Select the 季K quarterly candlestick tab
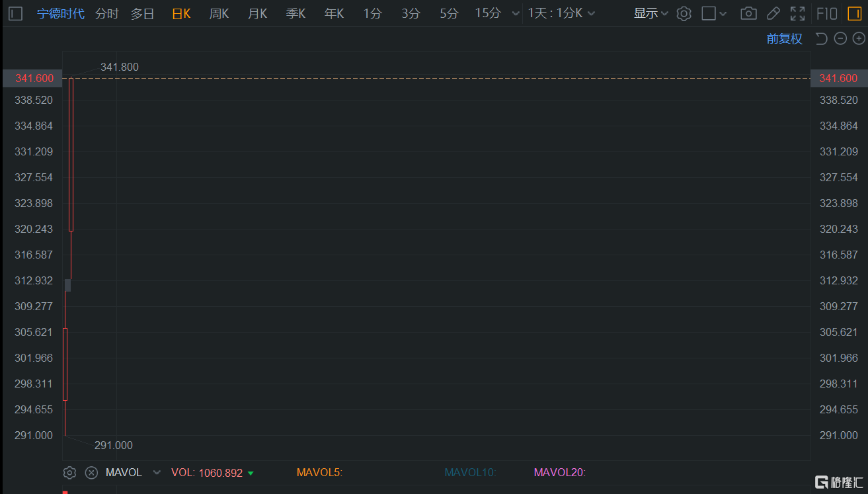Image resolution: width=868 pixels, height=494 pixels. click(x=296, y=13)
